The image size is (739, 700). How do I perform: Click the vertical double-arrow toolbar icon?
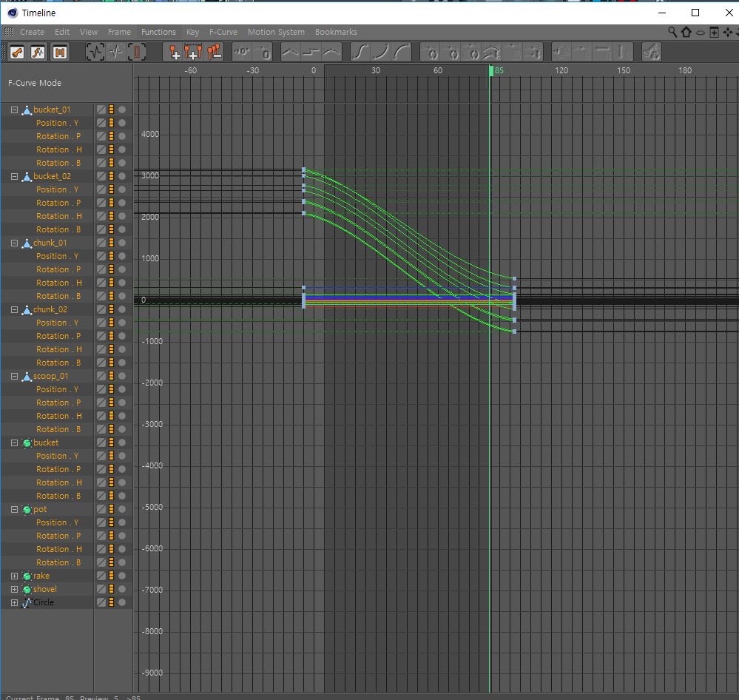[621, 53]
